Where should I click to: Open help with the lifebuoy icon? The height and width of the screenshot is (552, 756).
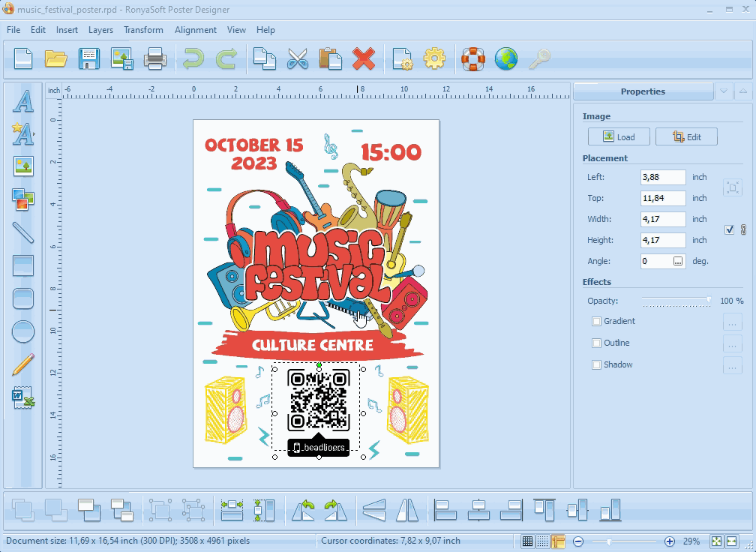tap(473, 58)
